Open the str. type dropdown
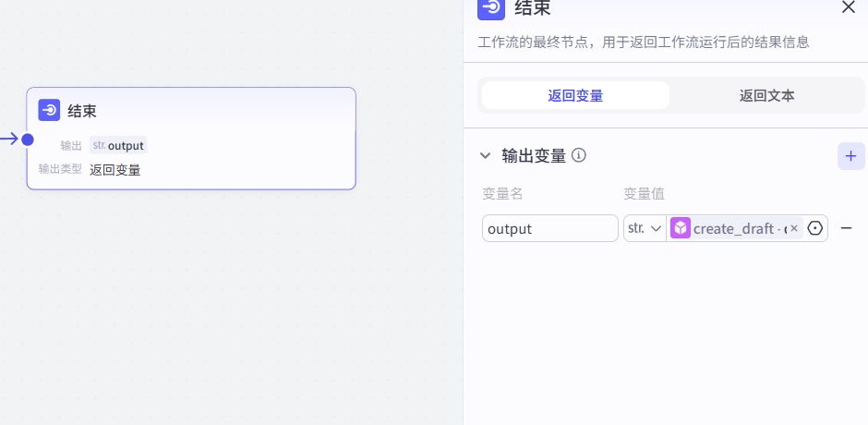Viewport: 868px width, 425px height. [x=645, y=228]
